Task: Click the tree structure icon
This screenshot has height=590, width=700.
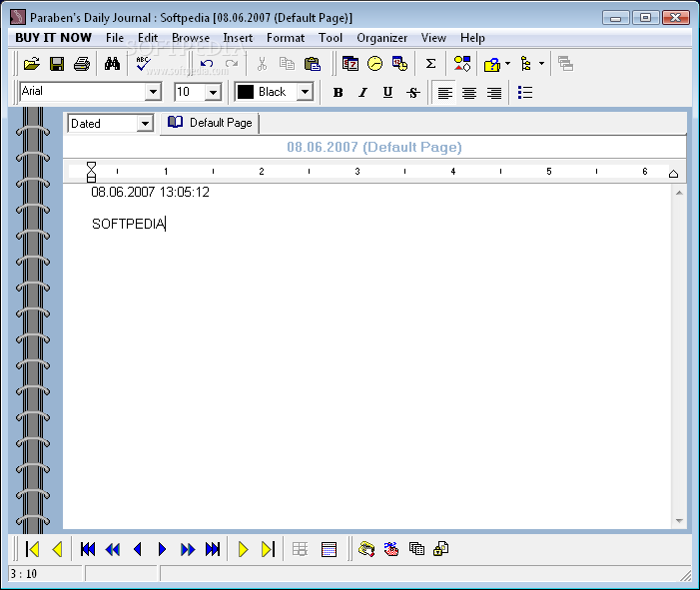Action: (526, 64)
